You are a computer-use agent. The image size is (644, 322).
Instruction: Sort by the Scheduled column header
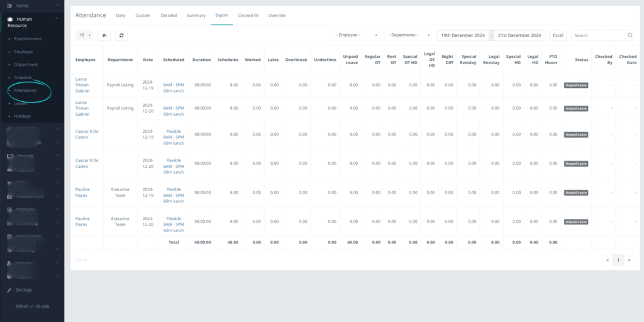(174, 60)
